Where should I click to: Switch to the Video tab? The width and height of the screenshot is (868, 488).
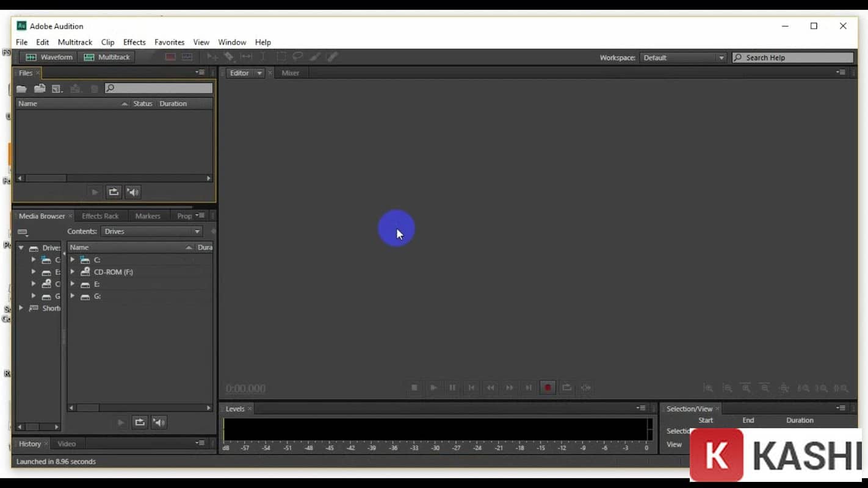click(x=67, y=443)
